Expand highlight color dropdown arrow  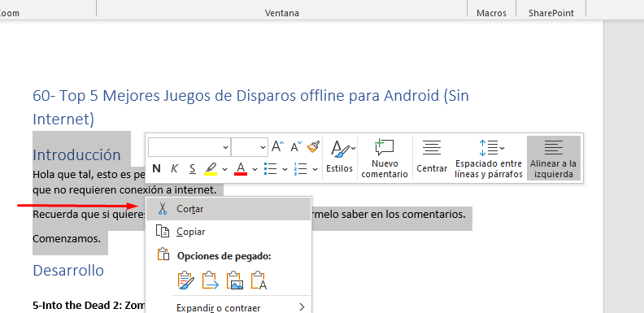click(x=224, y=169)
